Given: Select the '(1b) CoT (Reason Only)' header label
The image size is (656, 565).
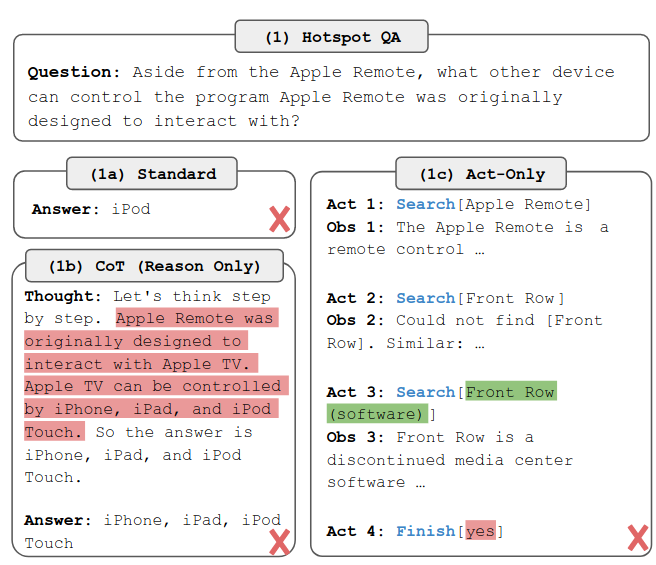Looking at the screenshot, I should [x=154, y=266].
